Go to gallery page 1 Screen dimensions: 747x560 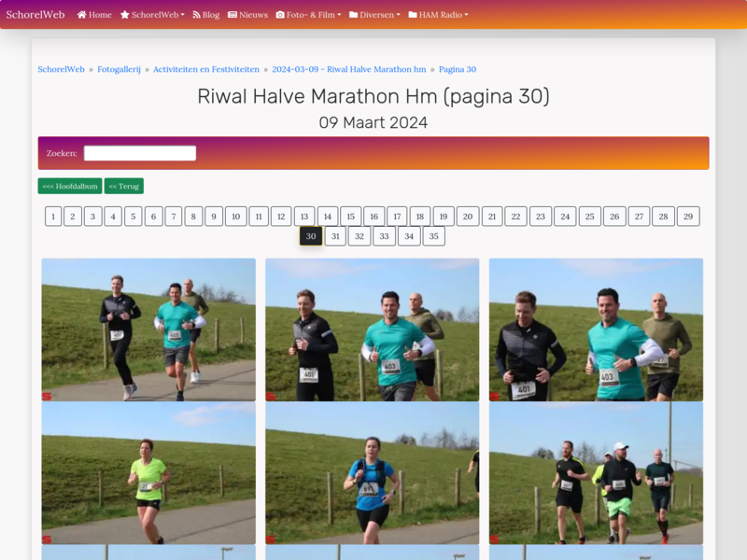(53, 217)
